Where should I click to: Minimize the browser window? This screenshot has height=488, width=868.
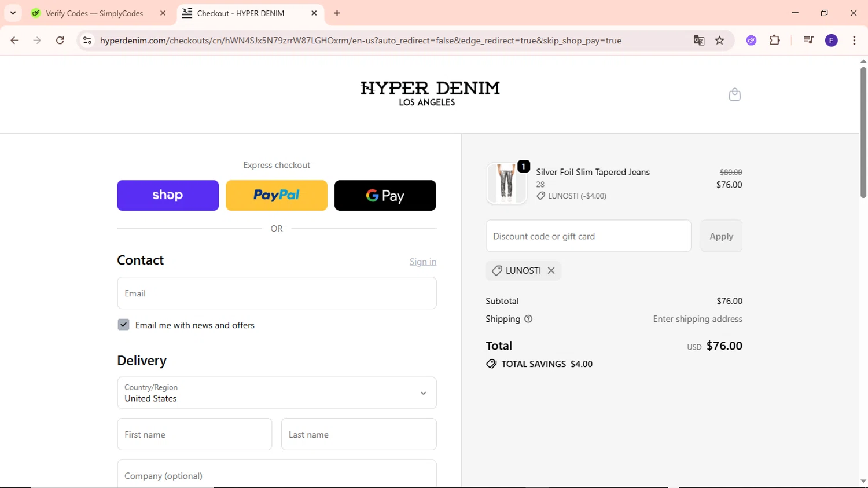pos(795,13)
